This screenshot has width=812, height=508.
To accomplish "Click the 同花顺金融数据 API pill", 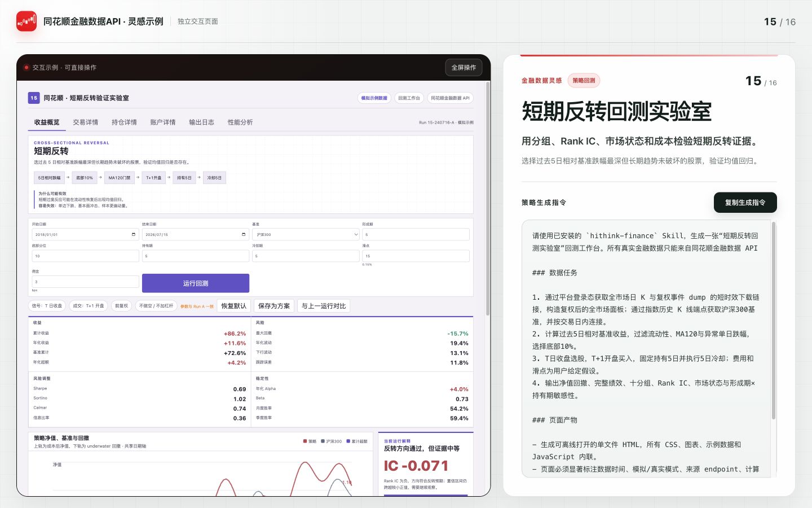I will (450, 98).
